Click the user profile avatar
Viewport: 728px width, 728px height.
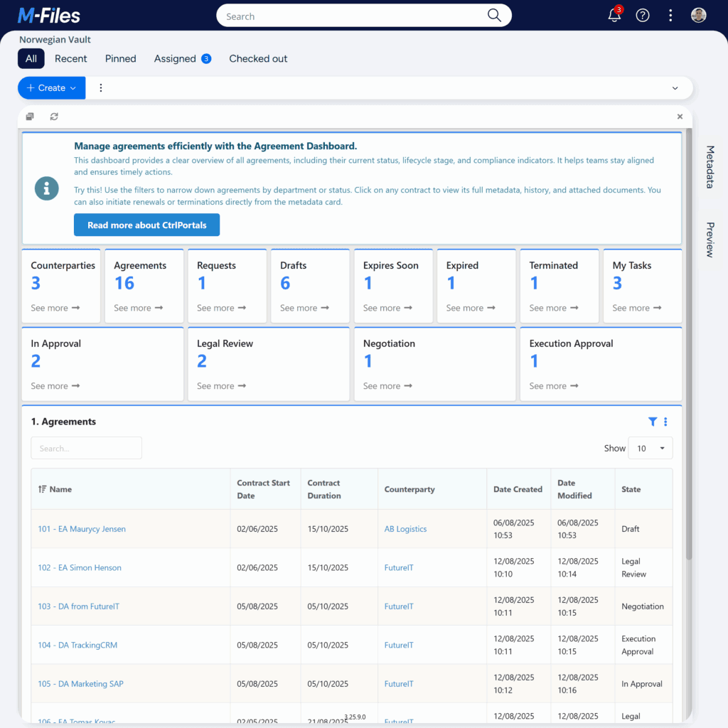(698, 16)
